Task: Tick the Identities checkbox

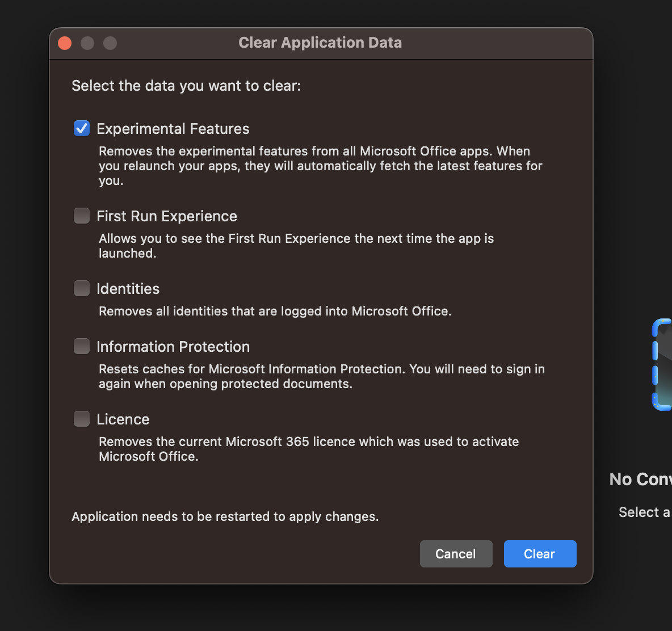Action: pos(81,288)
